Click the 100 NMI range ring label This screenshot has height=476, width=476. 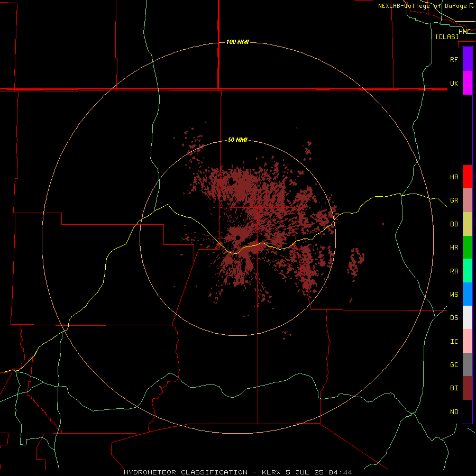[237, 42]
